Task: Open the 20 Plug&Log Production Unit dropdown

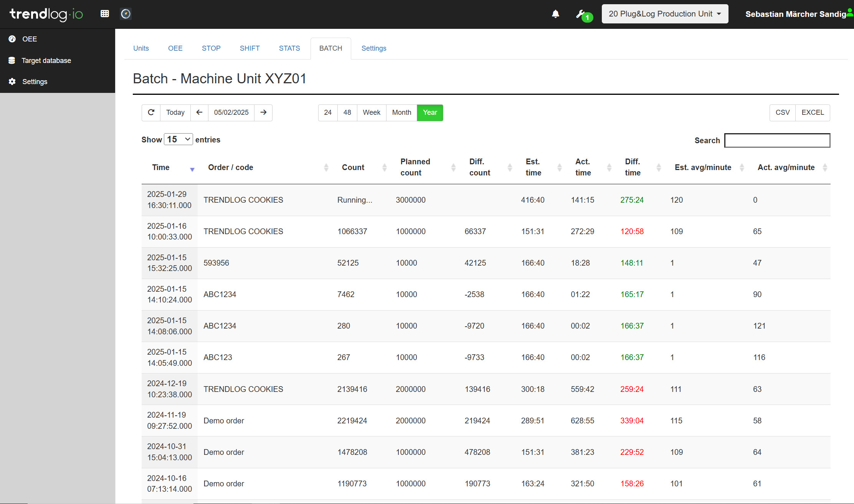Action: (665, 14)
